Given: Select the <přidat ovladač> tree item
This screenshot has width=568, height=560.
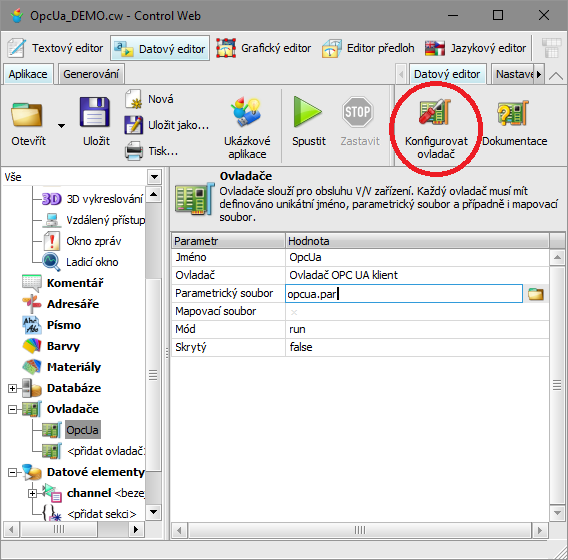Looking at the screenshot, I should [106, 451].
